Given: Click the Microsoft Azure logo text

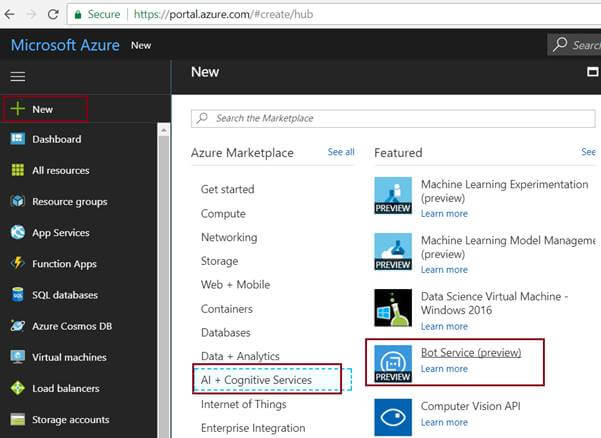Looking at the screenshot, I should (65, 45).
